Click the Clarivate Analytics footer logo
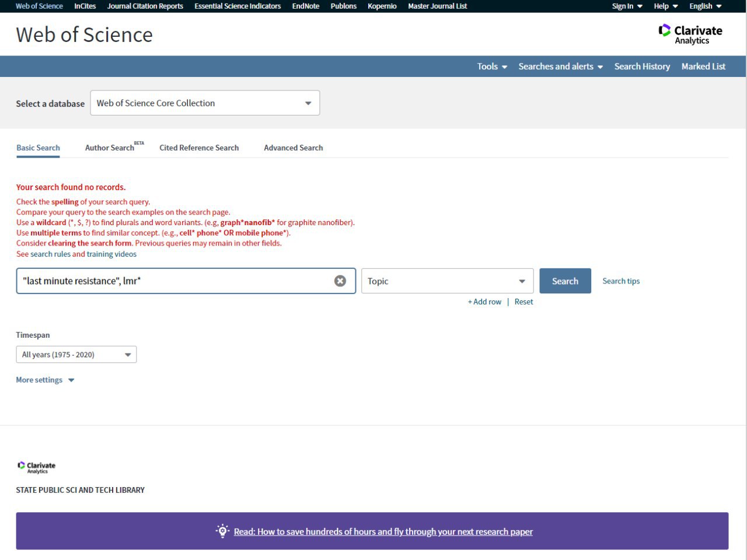747x560 pixels. pyautogui.click(x=37, y=467)
